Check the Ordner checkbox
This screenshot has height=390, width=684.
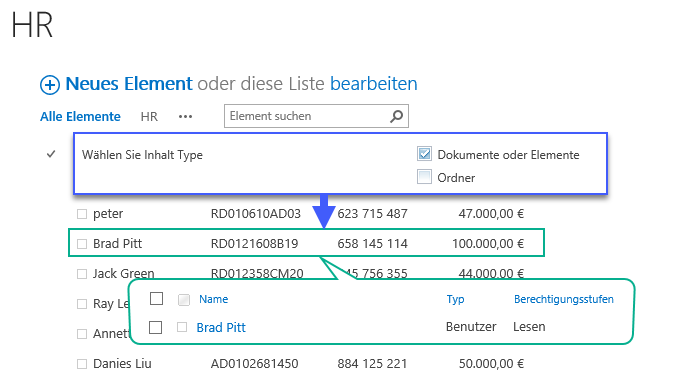click(424, 177)
